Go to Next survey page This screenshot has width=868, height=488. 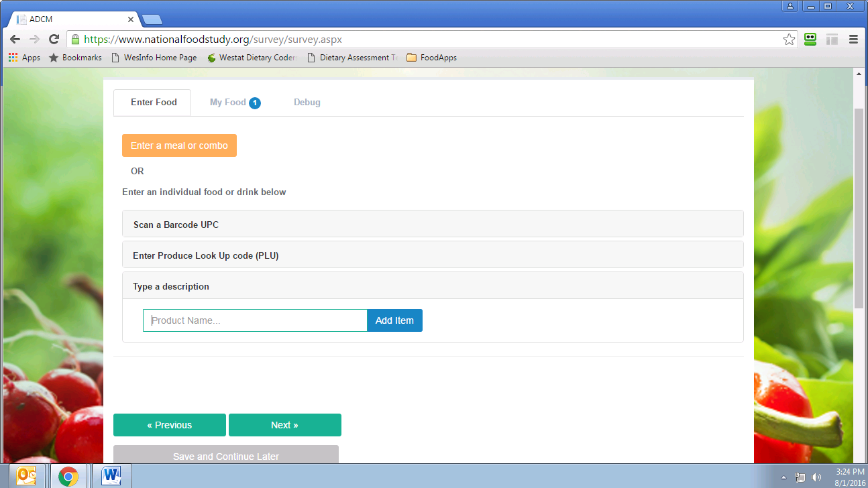click(x=284, y=425)
